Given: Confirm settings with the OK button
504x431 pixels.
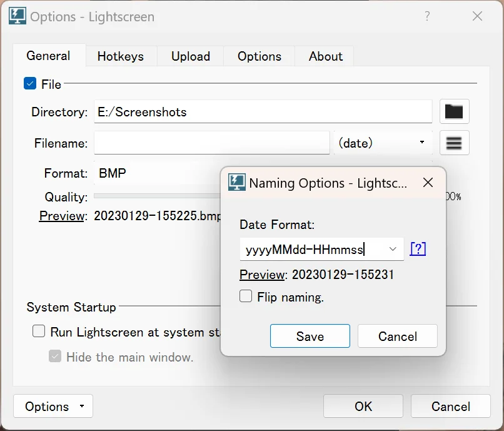Looking at the screenshot, I should pyautogui.click(x=363, y=406).
